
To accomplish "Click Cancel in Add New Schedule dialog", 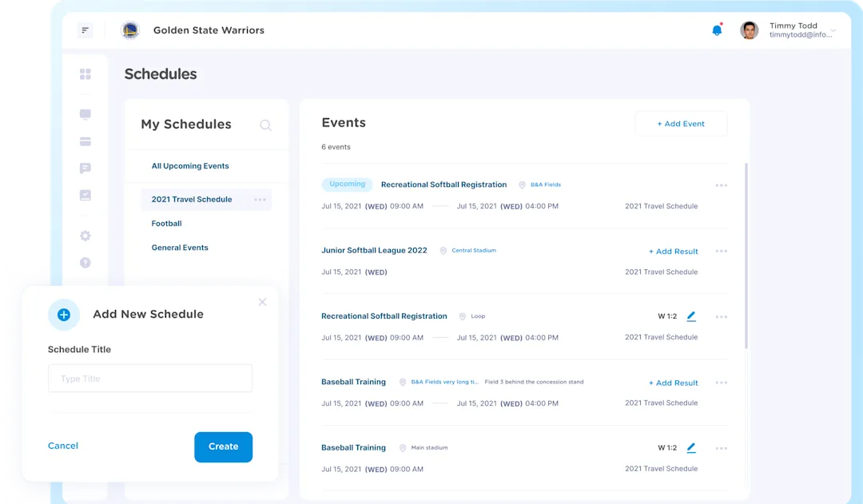I will pyautogui.click(x=63, y=446).
